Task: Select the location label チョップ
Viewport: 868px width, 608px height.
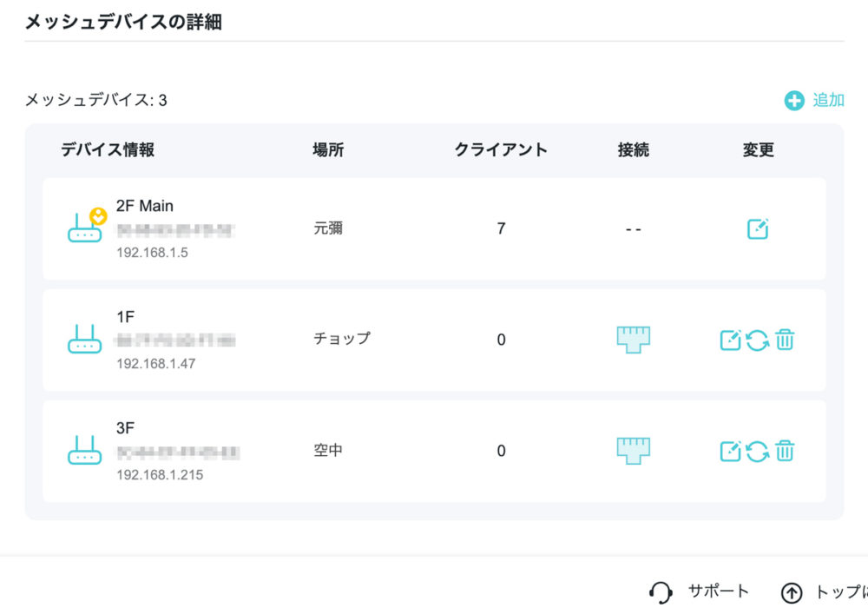Action: pyautogui.click(x=340, y=340)
